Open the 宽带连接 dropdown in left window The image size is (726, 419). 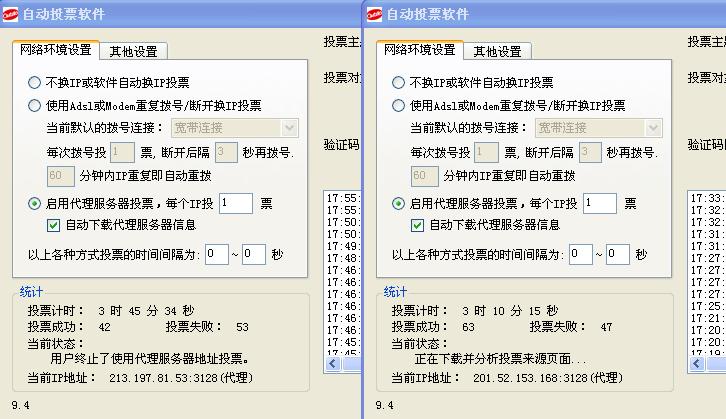[x=289, y=128]
